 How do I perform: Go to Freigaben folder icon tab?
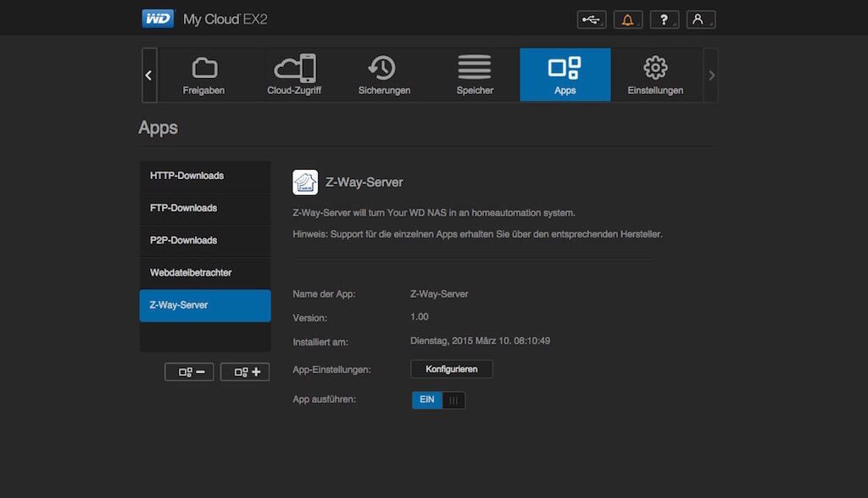(x=203, y=75)
